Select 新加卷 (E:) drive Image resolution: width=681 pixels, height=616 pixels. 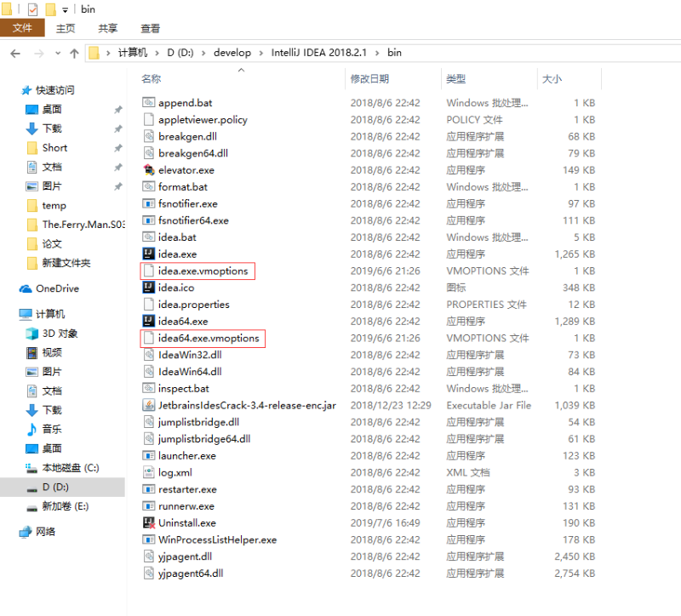point(66,505)
